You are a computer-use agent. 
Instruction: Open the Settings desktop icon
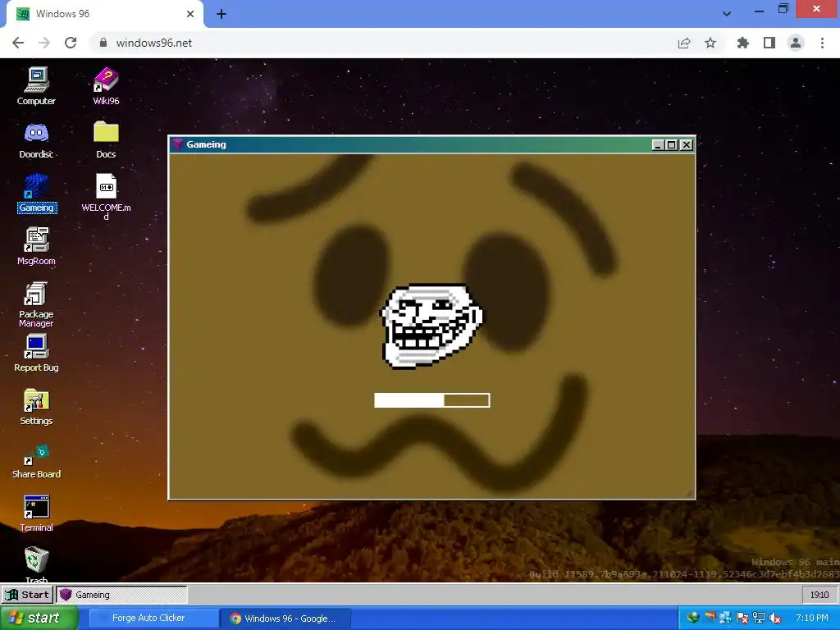click(x=36, y=406)
